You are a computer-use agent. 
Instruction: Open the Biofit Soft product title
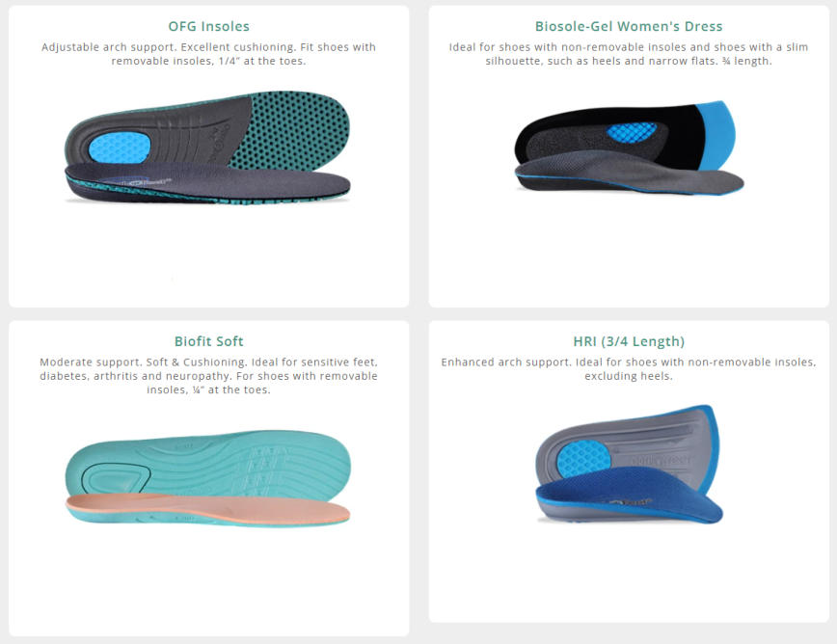(x=208, y=341)
